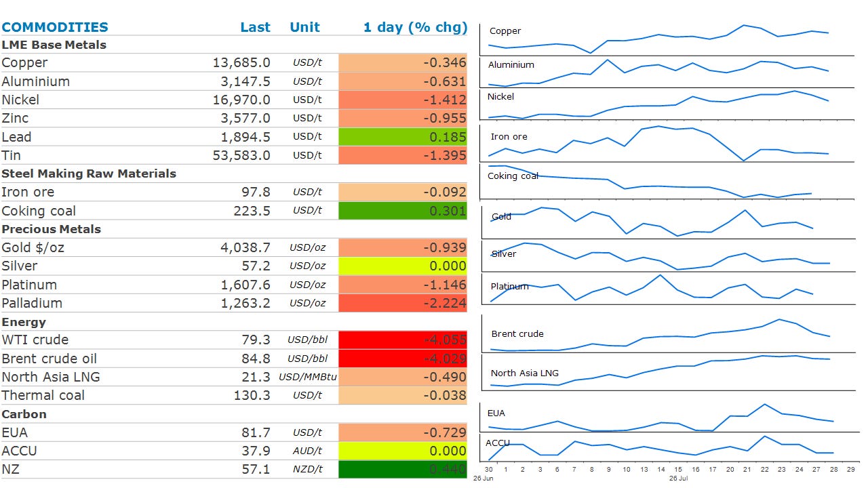Click Palladium's last price 1,263.2
The height and width of the screenshot is (488, 868).
[245, 303]
